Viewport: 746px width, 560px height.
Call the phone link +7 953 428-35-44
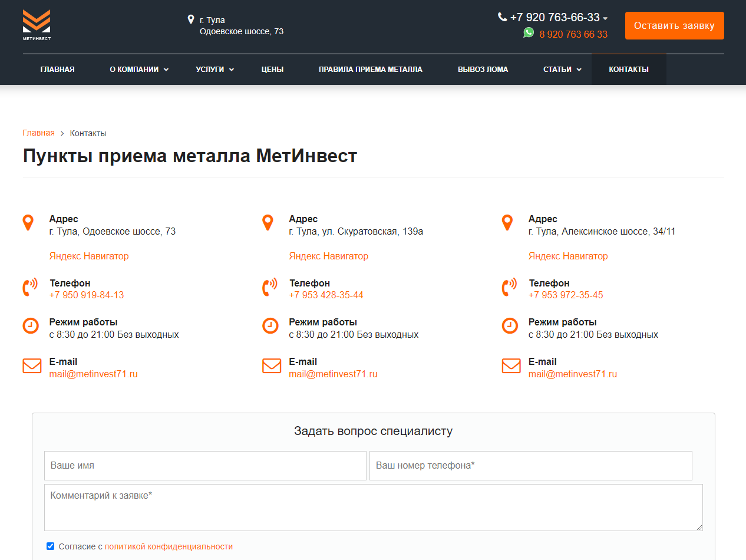click(326, 295)
